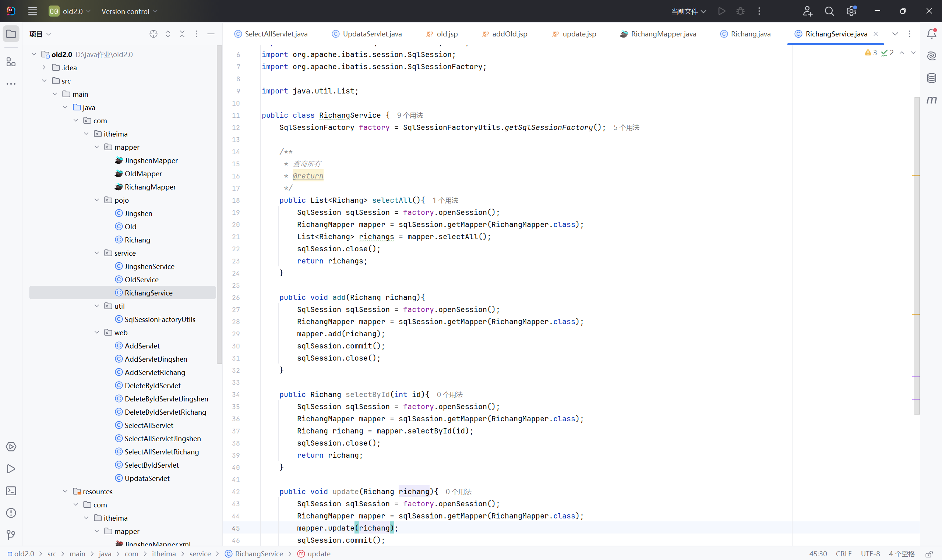Open the Notifications panel
Screen dimensions: 942x560
931,34
